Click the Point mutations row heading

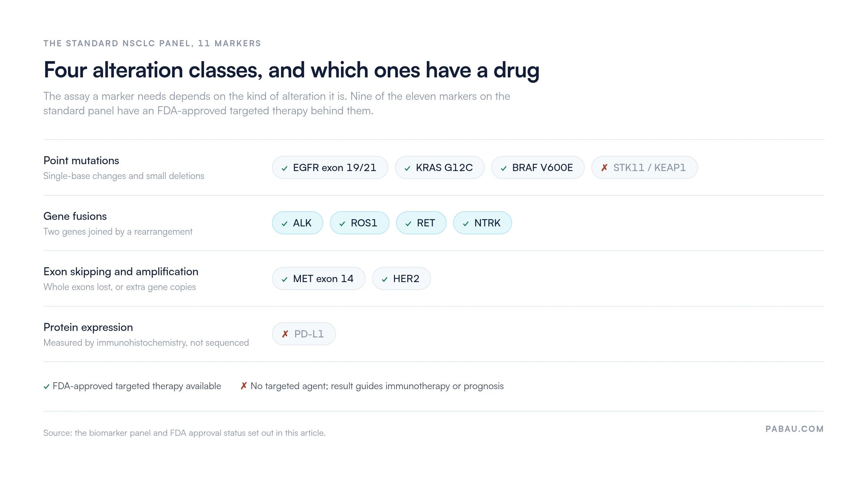(x=81, y=161)
